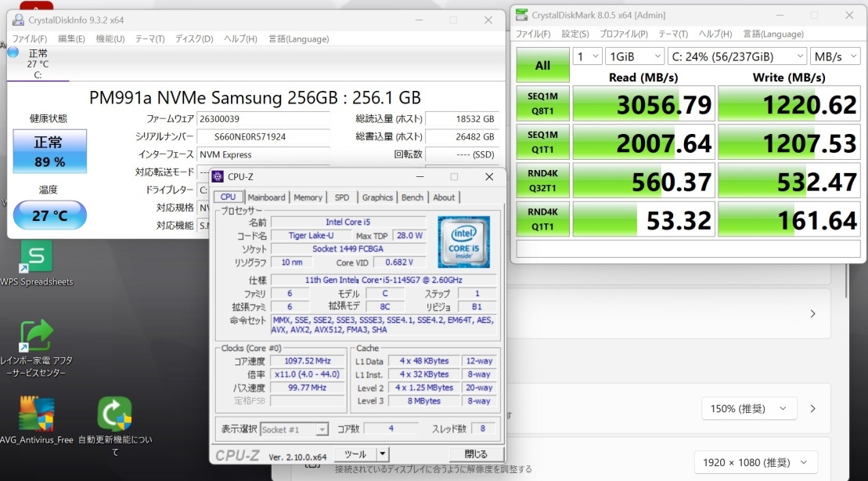Open the レインボー家電 アフターサービスセンター shortcut
The height and width of the screenshot is (481, 868).
37,349
